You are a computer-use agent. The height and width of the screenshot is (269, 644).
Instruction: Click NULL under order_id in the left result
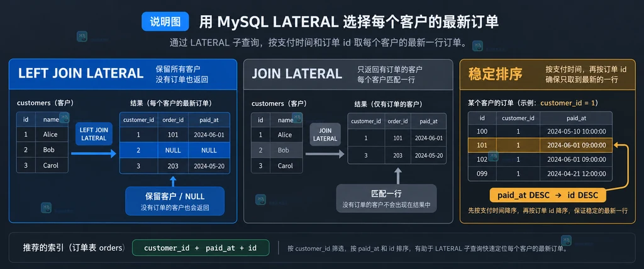coord(173,150)
